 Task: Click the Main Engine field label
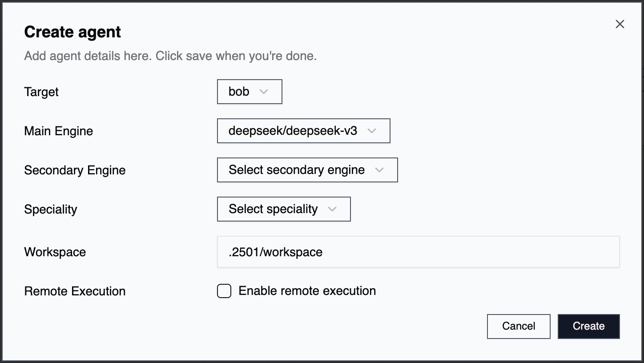pos(59,131)
